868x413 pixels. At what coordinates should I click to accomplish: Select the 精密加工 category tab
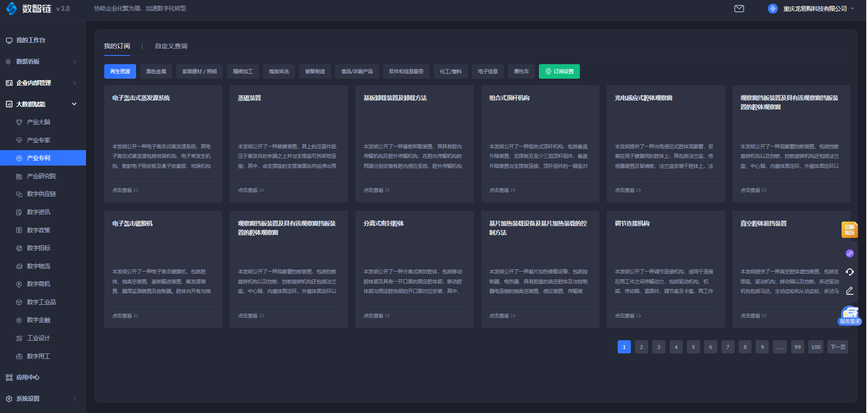click(x=243, y=71)
